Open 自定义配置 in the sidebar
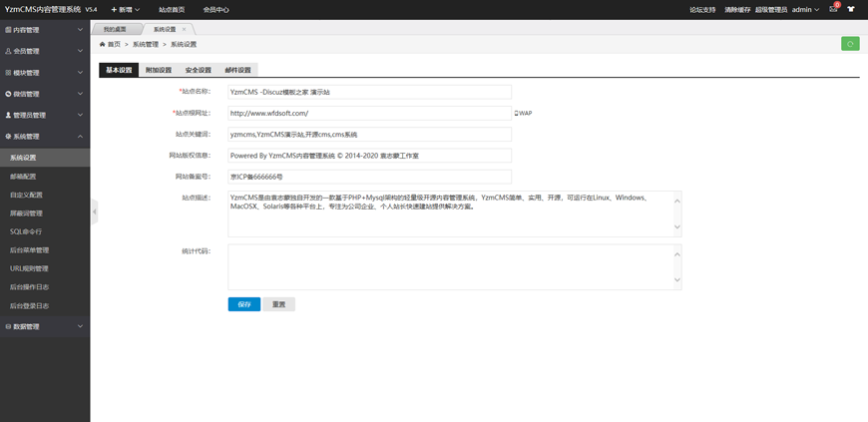Viewport: 868px width, 422px height. point(45,195)
